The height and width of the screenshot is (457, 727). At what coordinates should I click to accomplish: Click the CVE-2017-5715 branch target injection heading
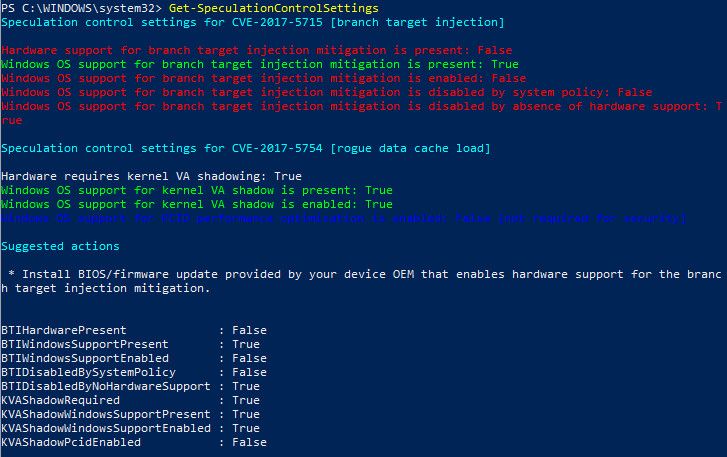(253, 21)
